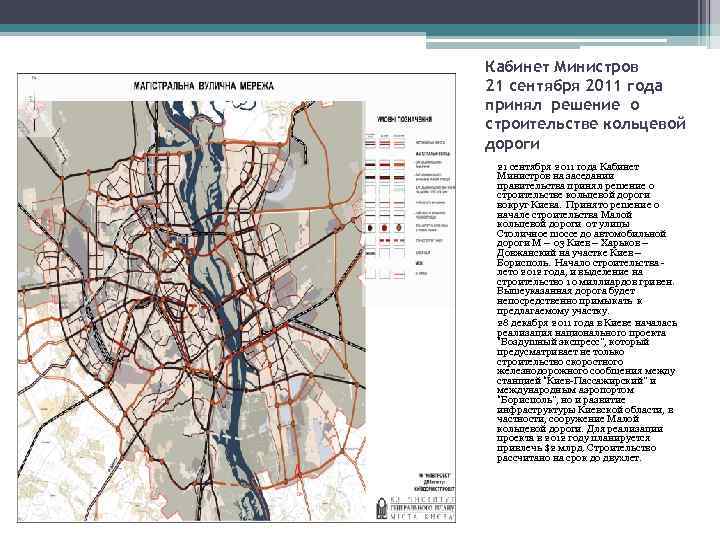Click line containing "Воздушный экспресс"

pyautogui.click(x=573, y=342)
